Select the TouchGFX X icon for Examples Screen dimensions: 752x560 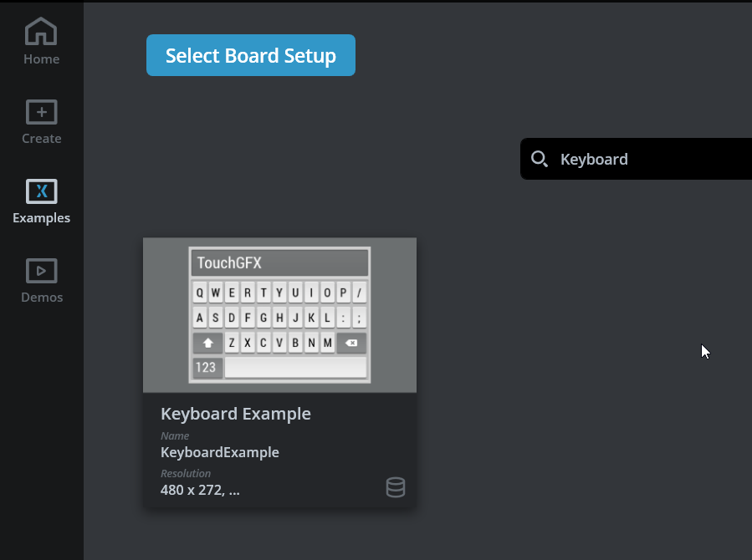point(41,191)
